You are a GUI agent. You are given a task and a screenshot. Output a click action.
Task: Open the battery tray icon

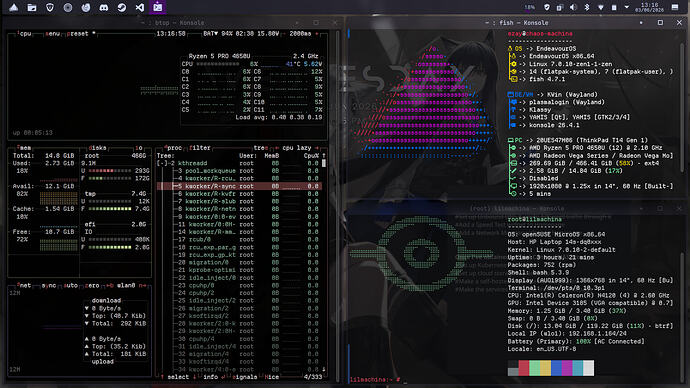614,7
